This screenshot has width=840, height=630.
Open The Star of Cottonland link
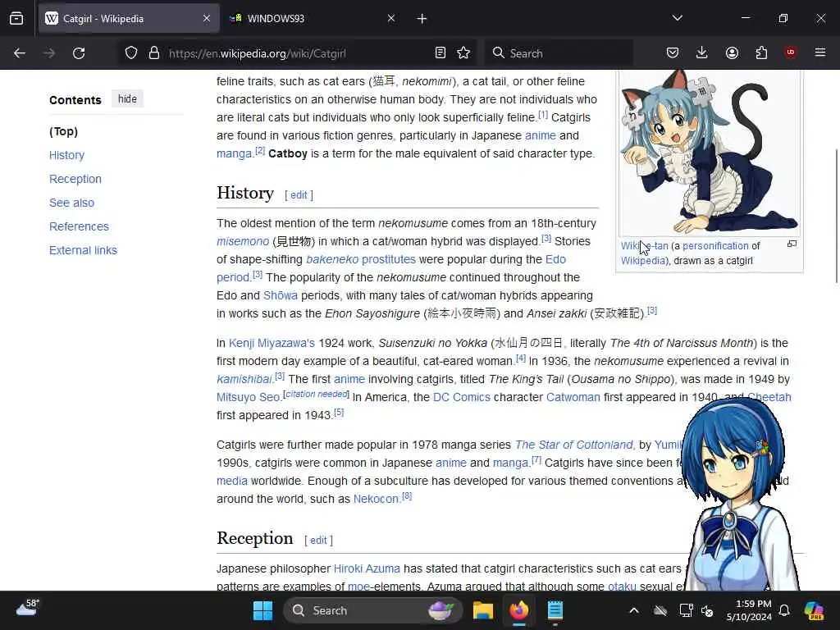coord(573,445)
